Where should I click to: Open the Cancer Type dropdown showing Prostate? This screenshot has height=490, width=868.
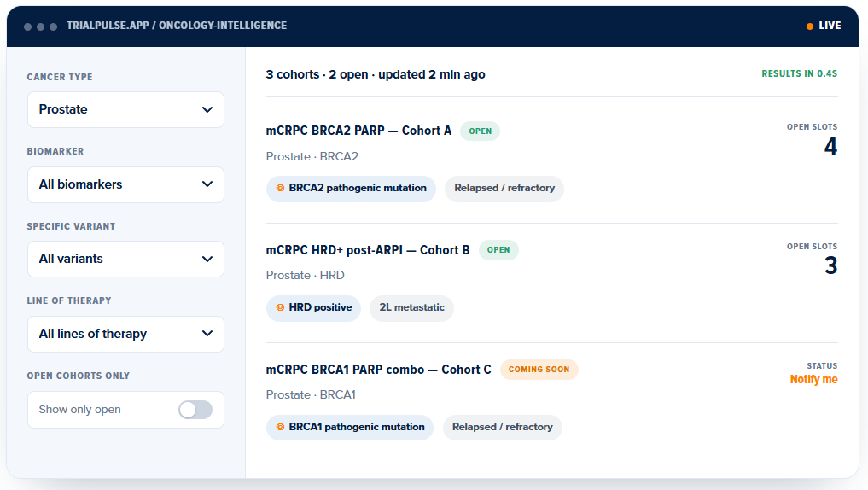pos(125,109)
